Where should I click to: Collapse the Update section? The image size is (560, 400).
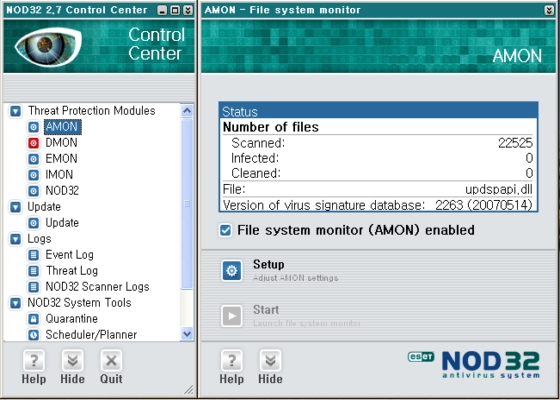pos(15,207)
